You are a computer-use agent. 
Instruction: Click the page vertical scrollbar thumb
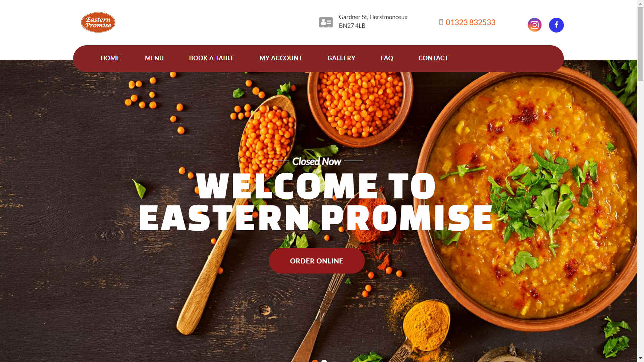tap(640, 44)
